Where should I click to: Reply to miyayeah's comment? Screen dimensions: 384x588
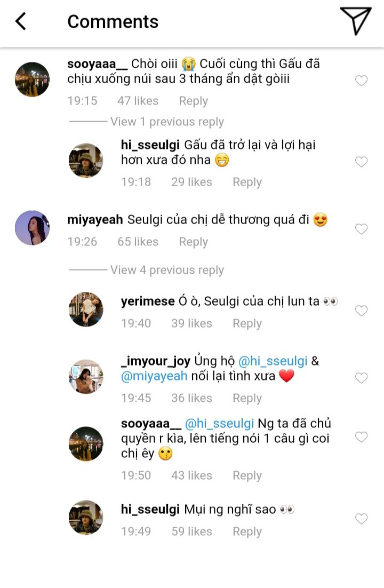(x=193, y=242)
